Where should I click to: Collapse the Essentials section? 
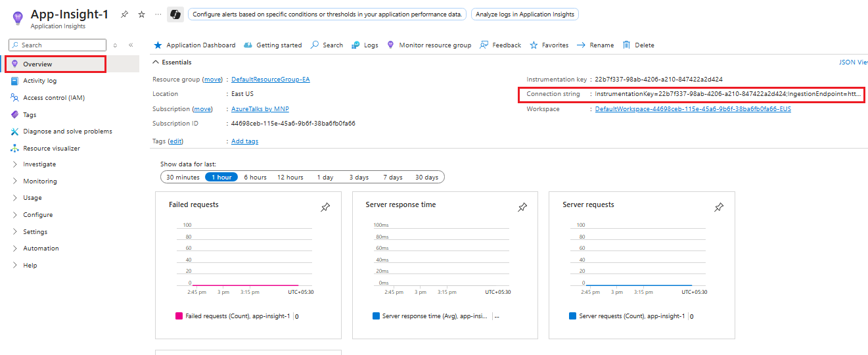click(x=156, y=62)
